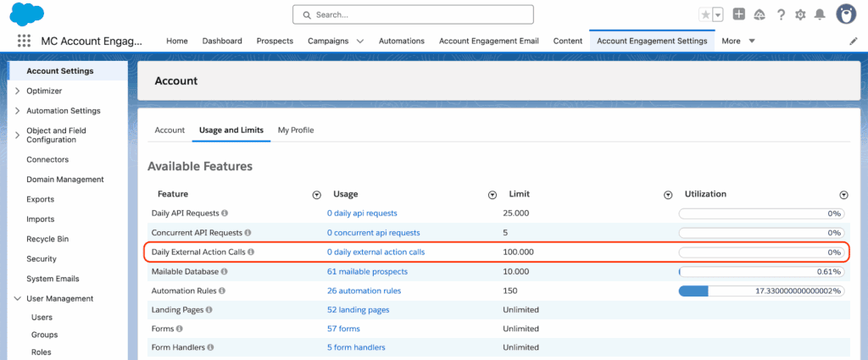Open the 57 forms link
868x360 pixels.
343,329
